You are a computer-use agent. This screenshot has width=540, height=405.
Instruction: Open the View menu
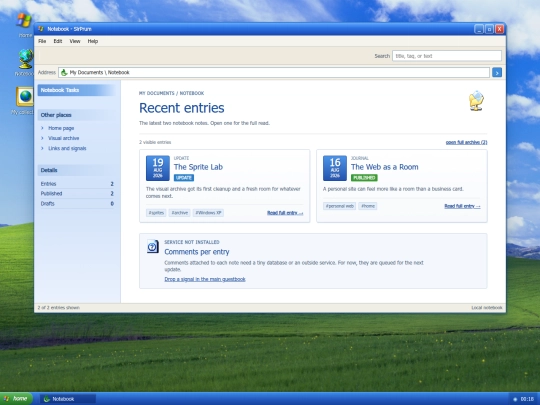75,41
